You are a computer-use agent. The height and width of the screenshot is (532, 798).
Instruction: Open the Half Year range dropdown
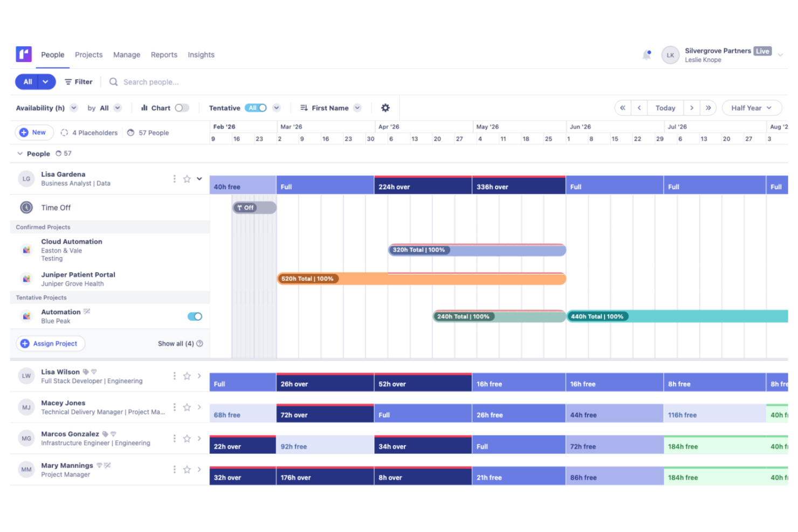pos(751,108)
